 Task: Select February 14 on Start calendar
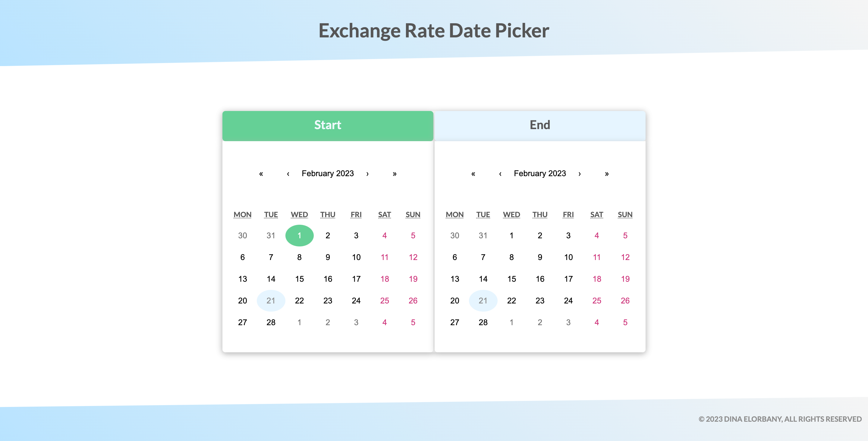click(x=271, y=279)
